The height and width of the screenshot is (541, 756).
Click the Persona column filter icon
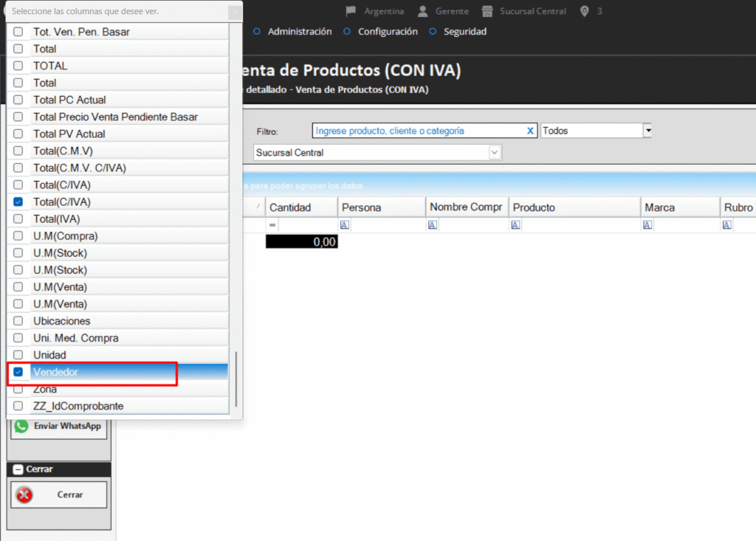(x=345, y=225)
